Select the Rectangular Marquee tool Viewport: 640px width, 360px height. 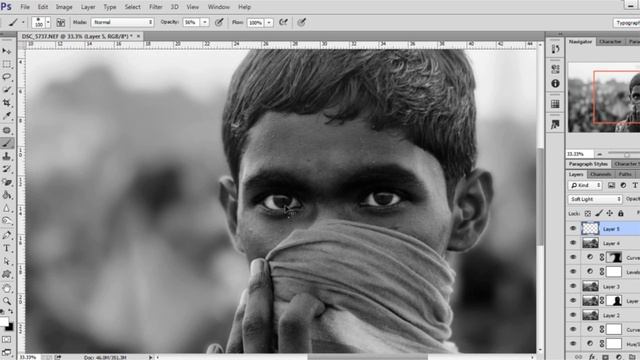7,64
